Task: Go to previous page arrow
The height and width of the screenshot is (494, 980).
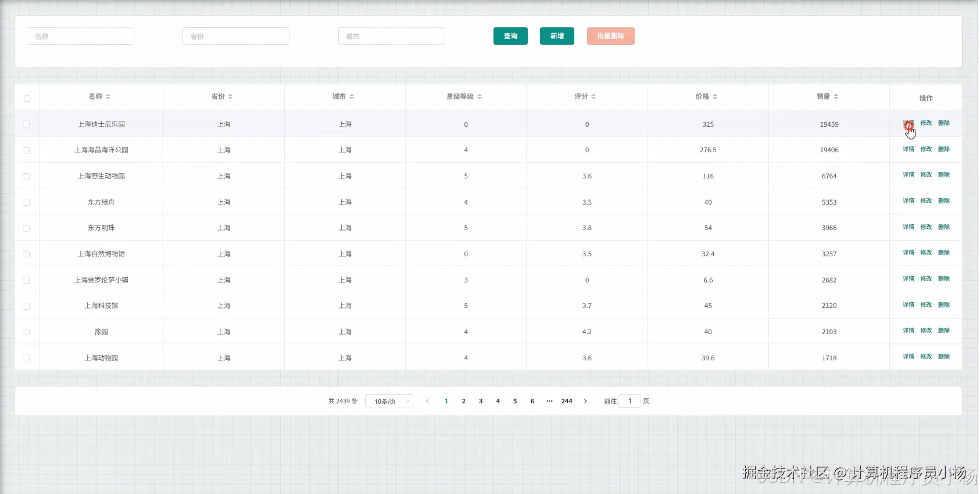Action: 428,401
